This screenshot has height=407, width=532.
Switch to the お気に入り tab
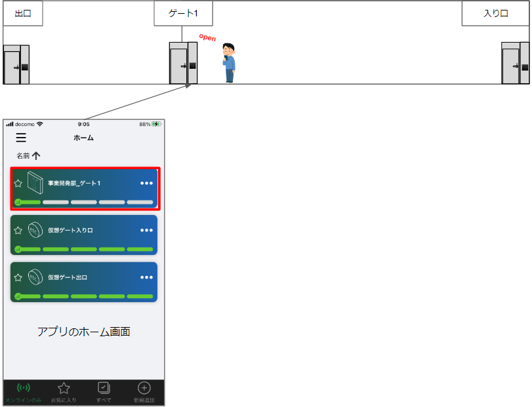[64, 393]
